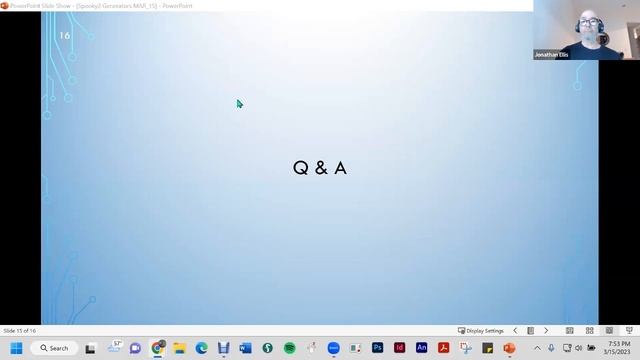Open Spotify from the taskbar
Image resolution: width=640 pixels, height=360 pixels.
click(289, 348)
